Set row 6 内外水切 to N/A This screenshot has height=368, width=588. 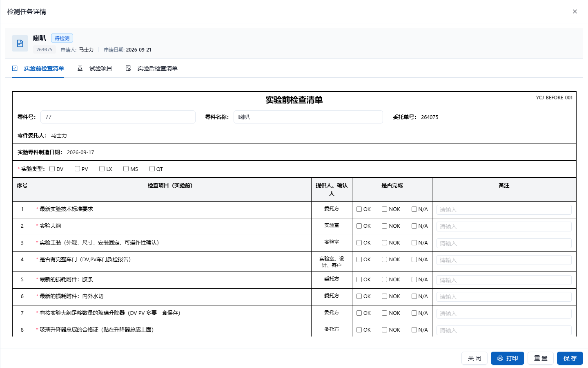[414, 296]
